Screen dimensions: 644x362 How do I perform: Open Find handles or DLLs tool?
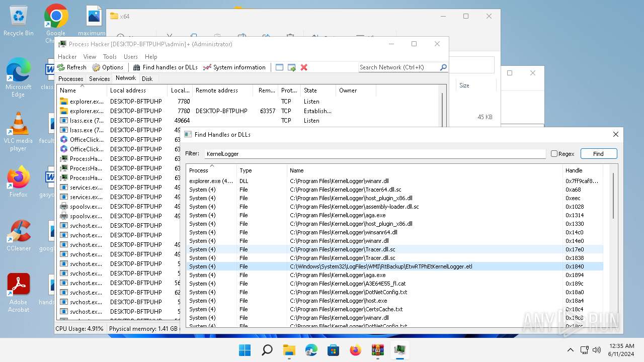pos(165,67)
